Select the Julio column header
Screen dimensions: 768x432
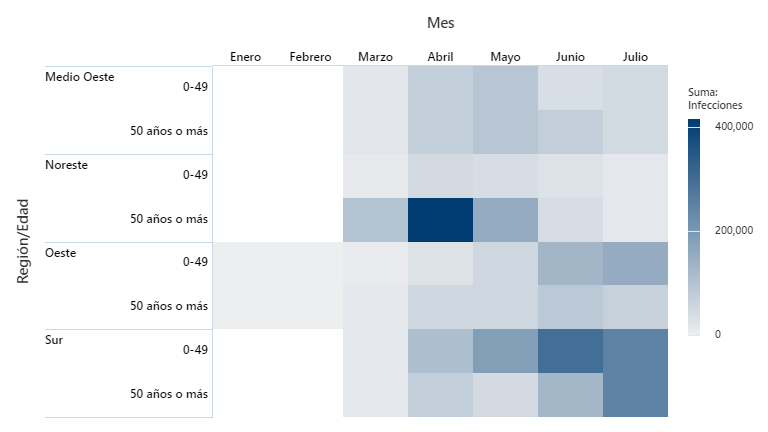click(635, 57)
